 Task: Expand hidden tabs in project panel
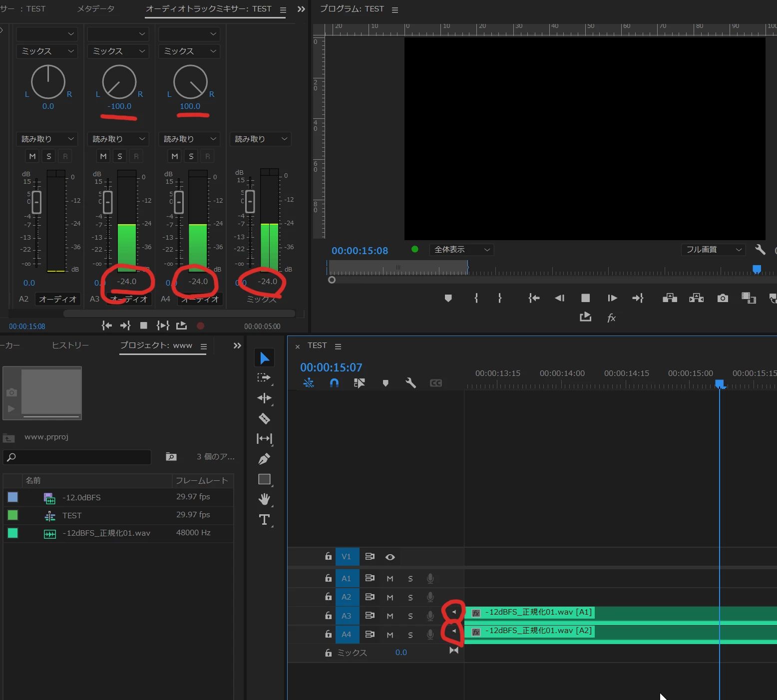(237, 346)
